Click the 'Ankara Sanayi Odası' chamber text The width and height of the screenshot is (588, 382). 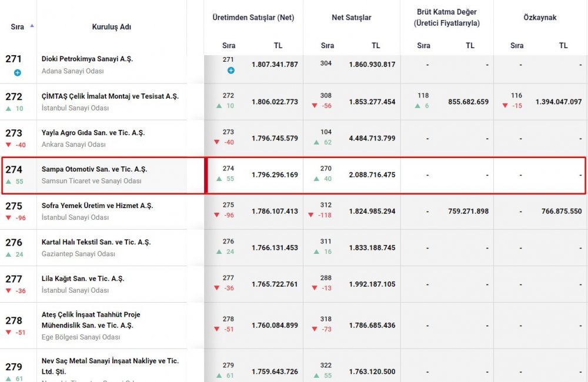pyautogui.click(x=73, y=145)
